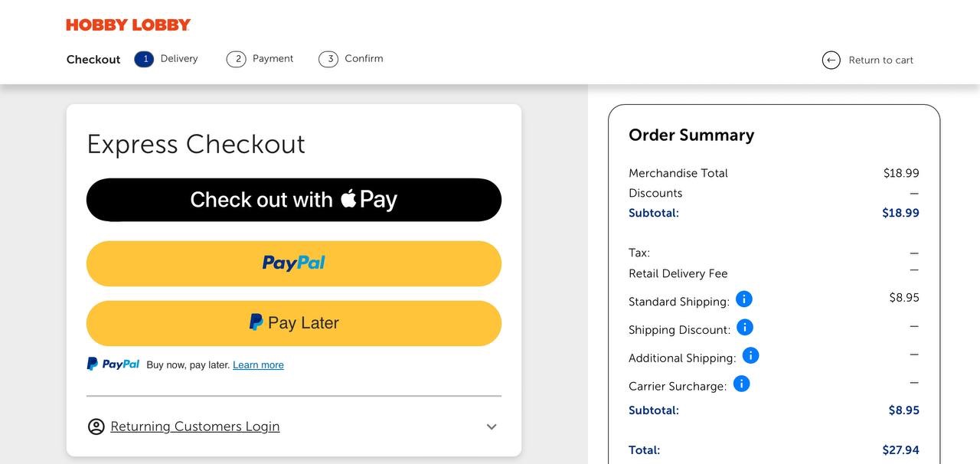Open the Returning Customers Login section
Screen dimensions: 980x464
[x=194, y=426]
